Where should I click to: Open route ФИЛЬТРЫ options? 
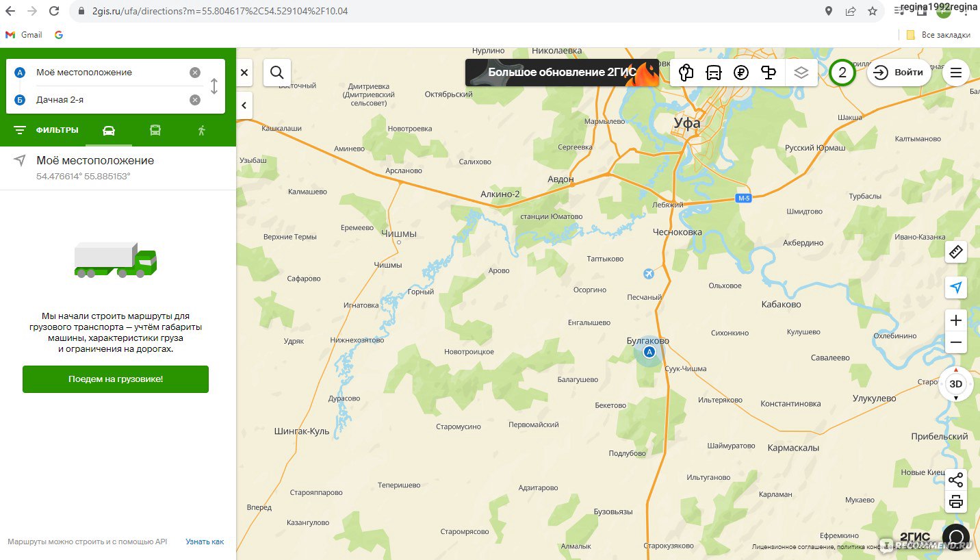tap(46, 130)
